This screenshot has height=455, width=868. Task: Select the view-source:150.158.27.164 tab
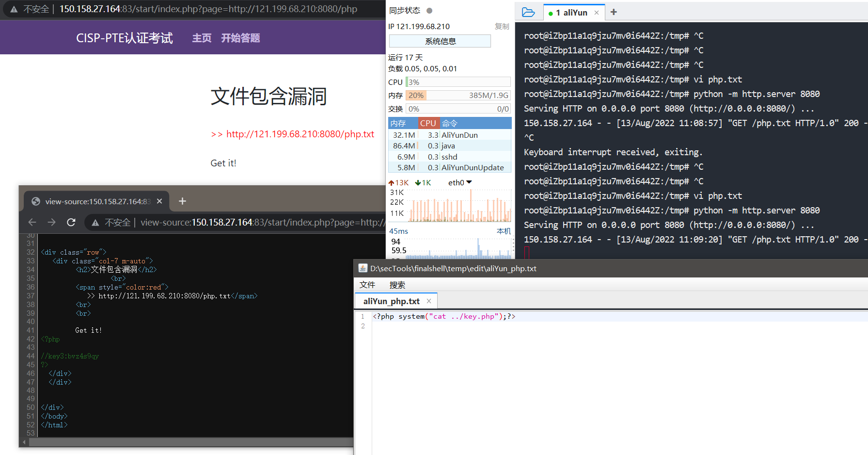(x=97, y=201)
